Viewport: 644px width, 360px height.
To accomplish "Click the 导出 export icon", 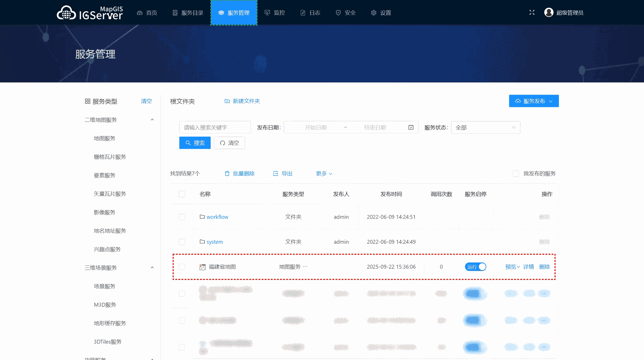I will [276, 173].
